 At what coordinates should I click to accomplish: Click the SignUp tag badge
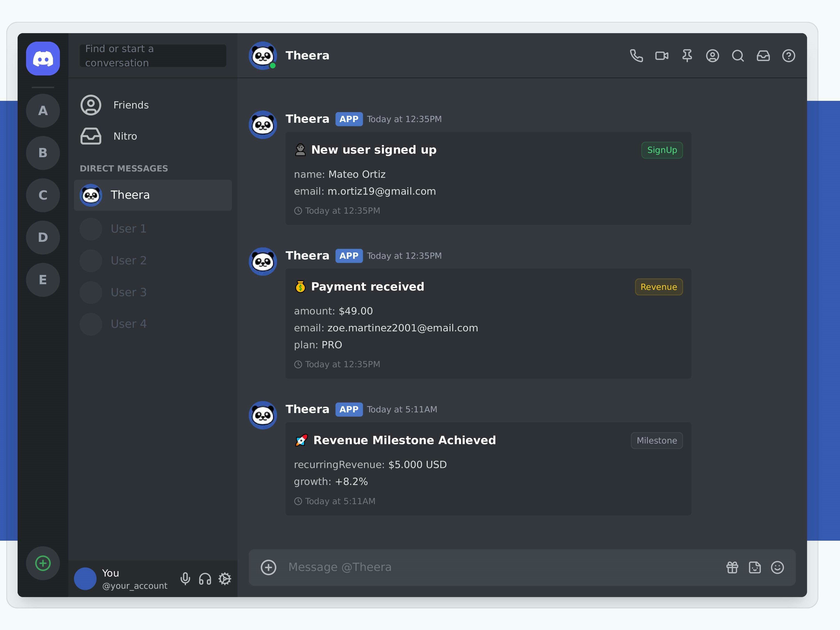[x=662, y=150]
